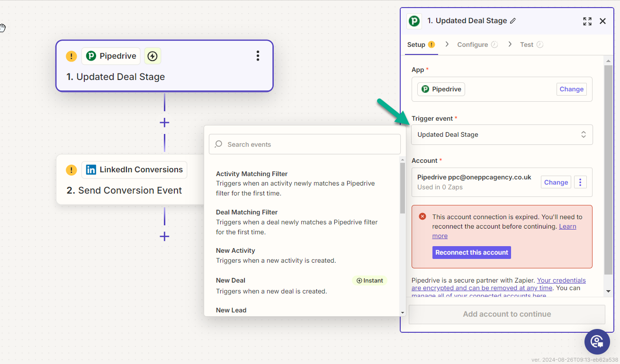Click the events list scrollbar up arrow
620x364 pixels.
[x=403, y=160]
